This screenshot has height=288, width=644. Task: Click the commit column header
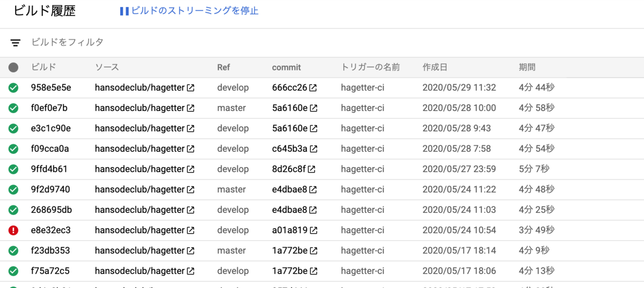287,68
